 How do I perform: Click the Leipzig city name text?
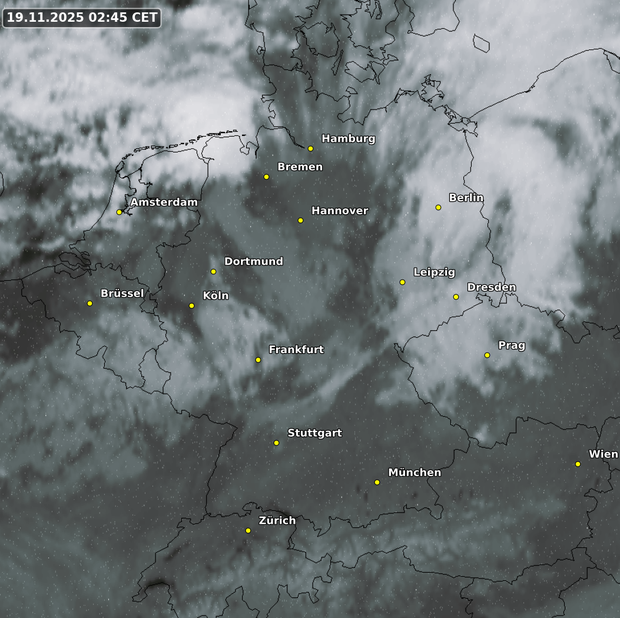click(x=434, y=273)
